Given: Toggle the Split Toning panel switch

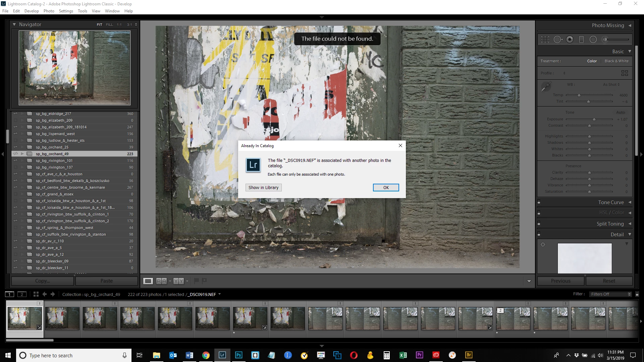Looking at the screenshot, I should point(539,224).
